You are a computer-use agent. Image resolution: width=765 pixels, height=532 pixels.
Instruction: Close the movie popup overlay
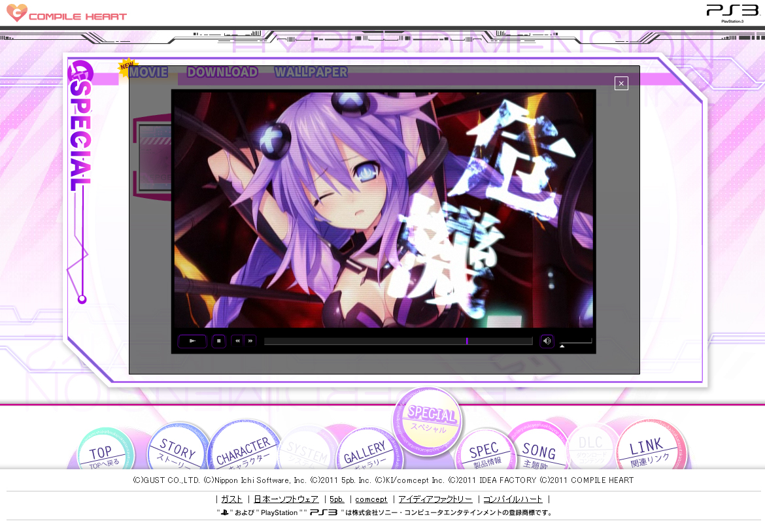click(x=621, y=84)
